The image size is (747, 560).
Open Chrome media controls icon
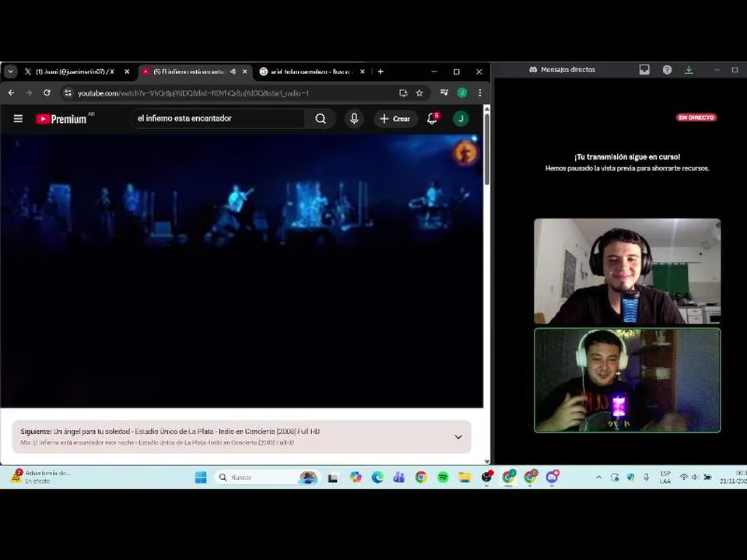coord(444,93)
